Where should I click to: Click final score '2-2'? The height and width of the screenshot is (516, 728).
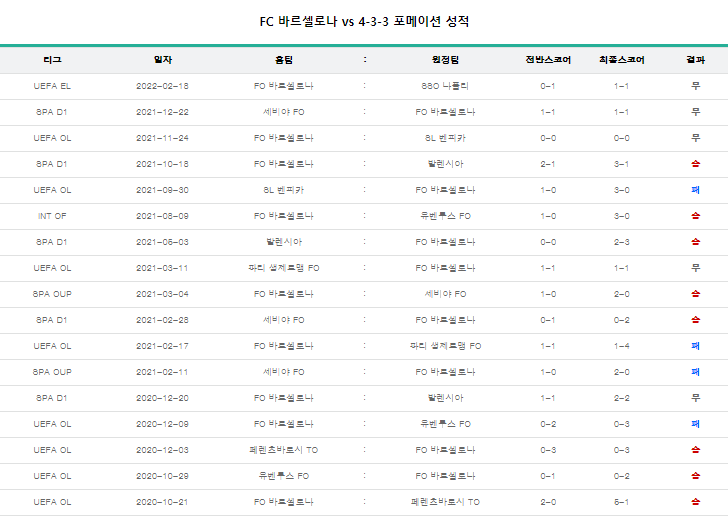(x=621, y=398)
